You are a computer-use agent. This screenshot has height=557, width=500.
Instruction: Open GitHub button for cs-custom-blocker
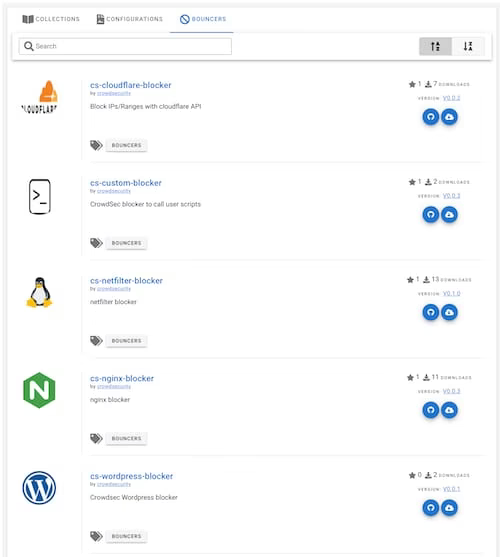point(431,215)
